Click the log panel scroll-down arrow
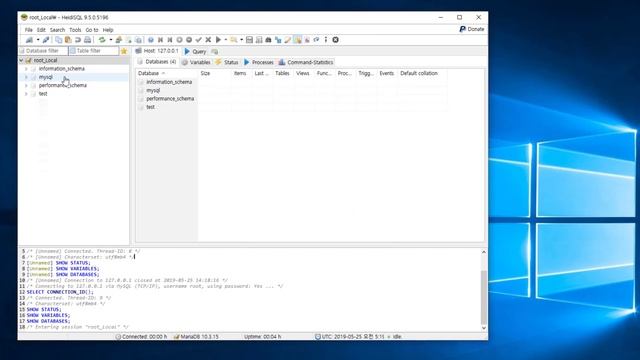The height and width of the screenshot is (360, 640). coord(484,328)
